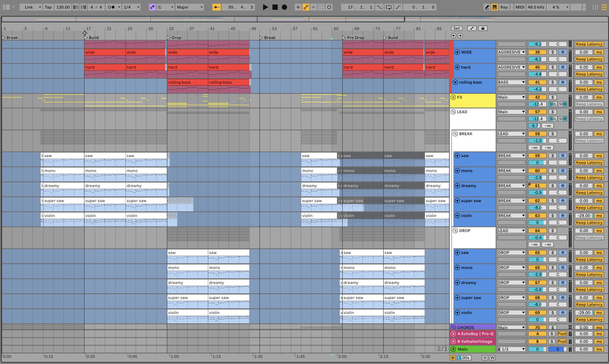Click the Set locator button
The width and height of the screenshot is (609, 364).
(457, 28)
